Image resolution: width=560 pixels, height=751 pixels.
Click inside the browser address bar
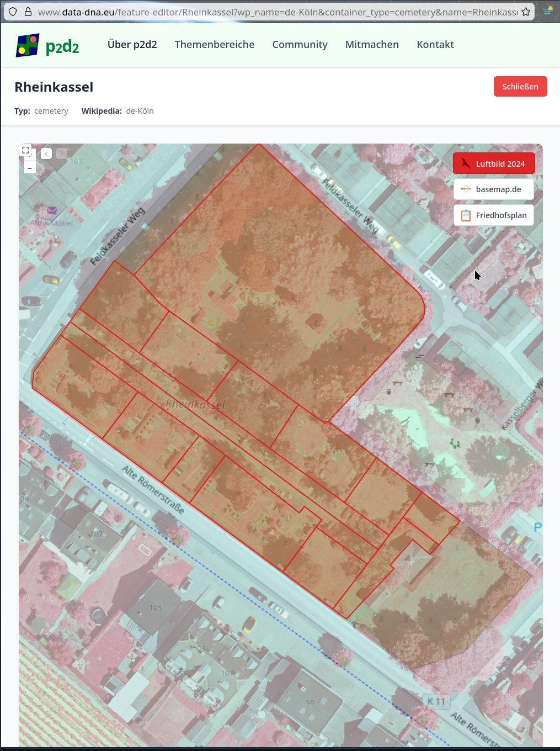[x=276, y=10]
